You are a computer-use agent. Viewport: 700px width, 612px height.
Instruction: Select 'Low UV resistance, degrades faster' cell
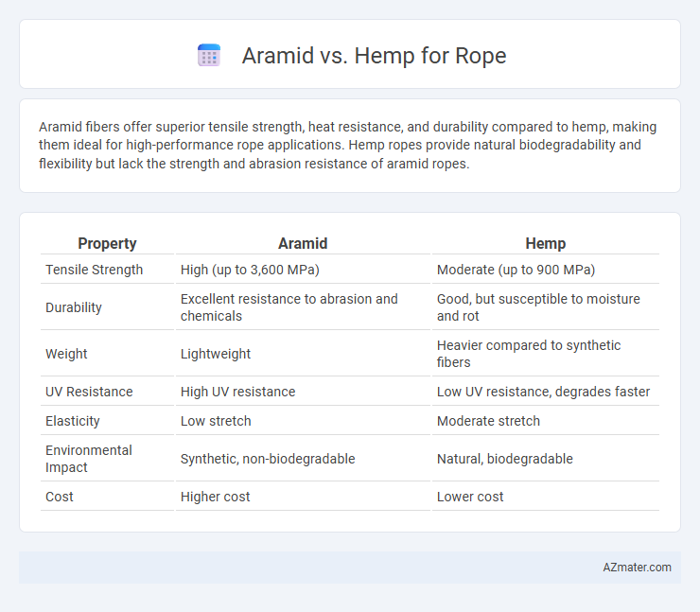545,392
